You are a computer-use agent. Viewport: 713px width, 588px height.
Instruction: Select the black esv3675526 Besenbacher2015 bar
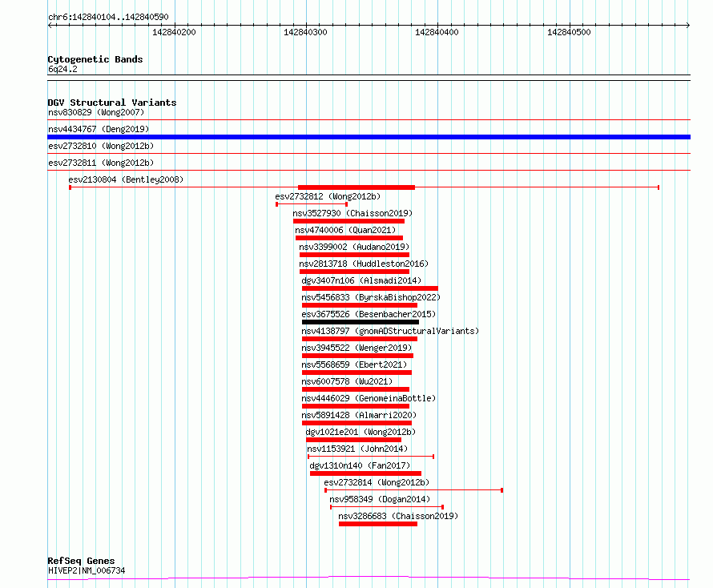coord(361,322)
